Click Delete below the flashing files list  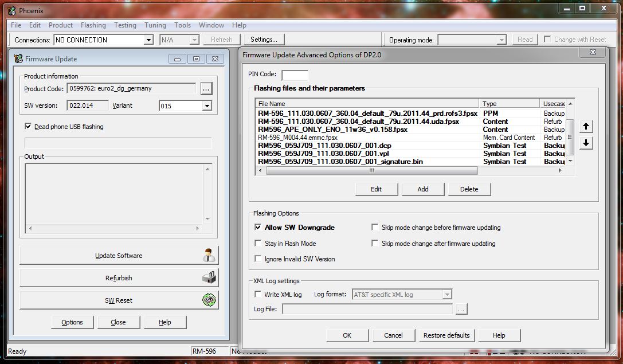tap(469, 189)
